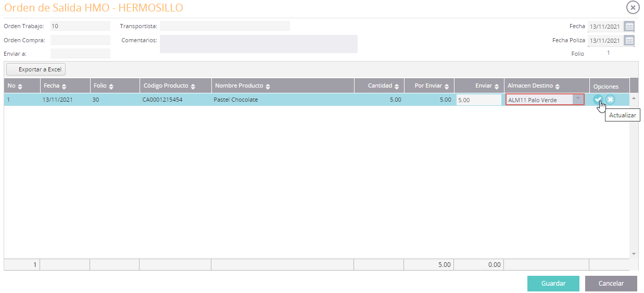This screenshot has width=644, height=293.
Task: Click the Transportista field
Action: [x=224, y=26]
